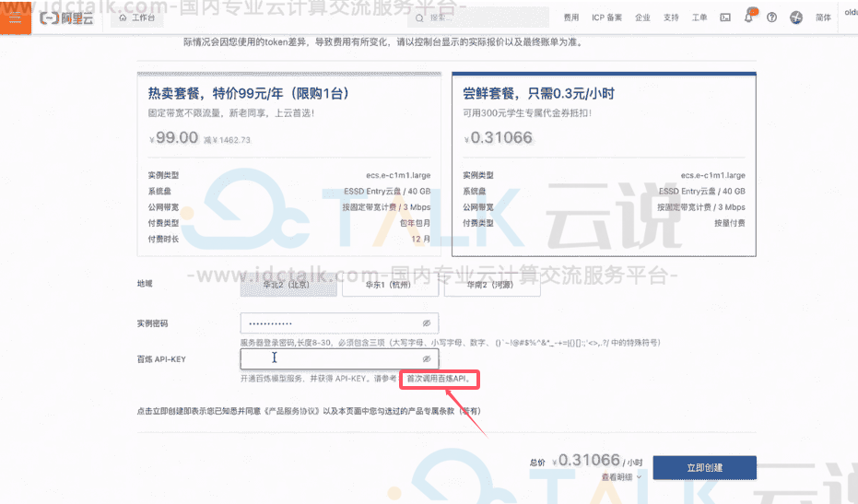The height and width of the screenshot is (504, 858).
Task: Click the total price 0.31066 /小时
Action: tap(597, 461)
